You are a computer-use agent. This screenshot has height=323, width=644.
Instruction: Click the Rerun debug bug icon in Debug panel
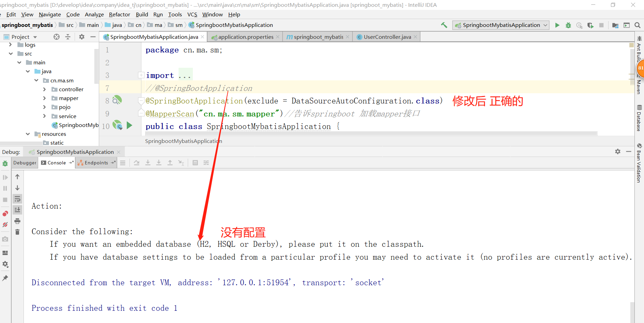[x=5, y=164]
